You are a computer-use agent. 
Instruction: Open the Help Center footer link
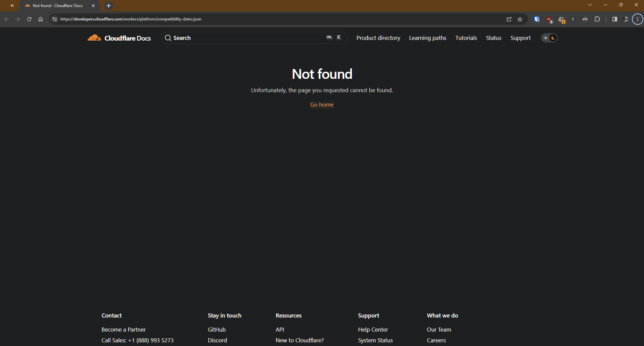click(x=373, y=330)
